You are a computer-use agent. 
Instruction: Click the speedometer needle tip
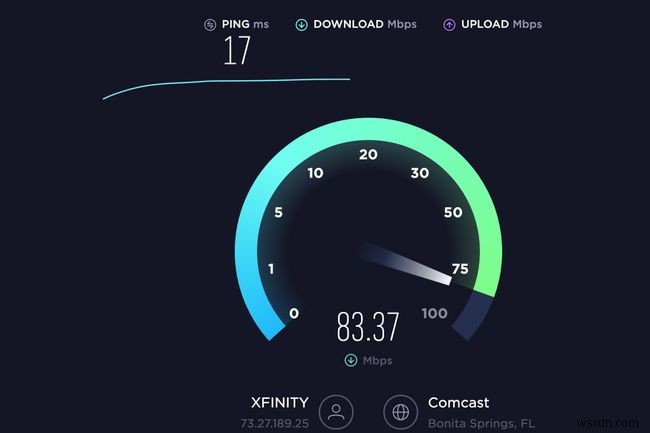[447, 279]
